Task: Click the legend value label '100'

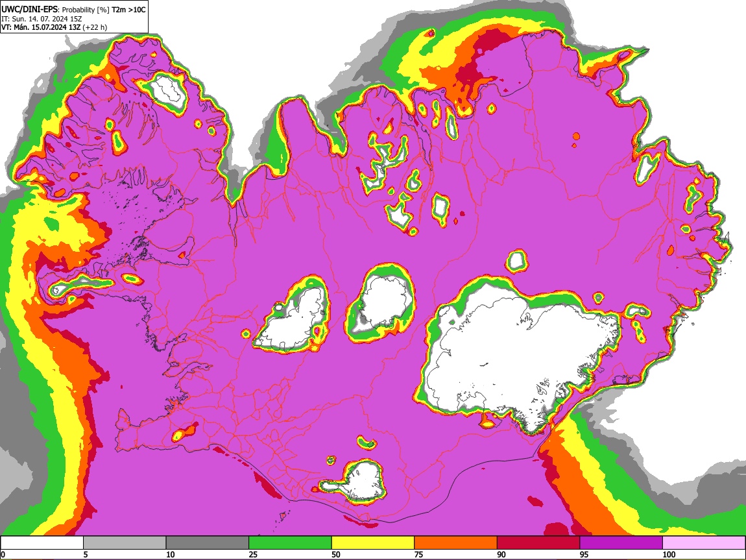Action: pyautogui.click(x=669, y=554)
